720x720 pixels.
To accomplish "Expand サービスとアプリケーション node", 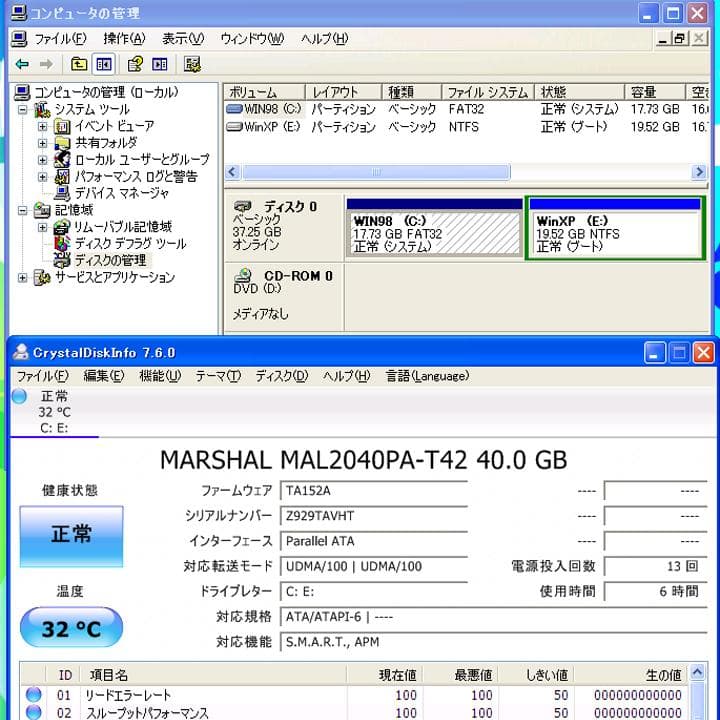I will tap(22, 277).
